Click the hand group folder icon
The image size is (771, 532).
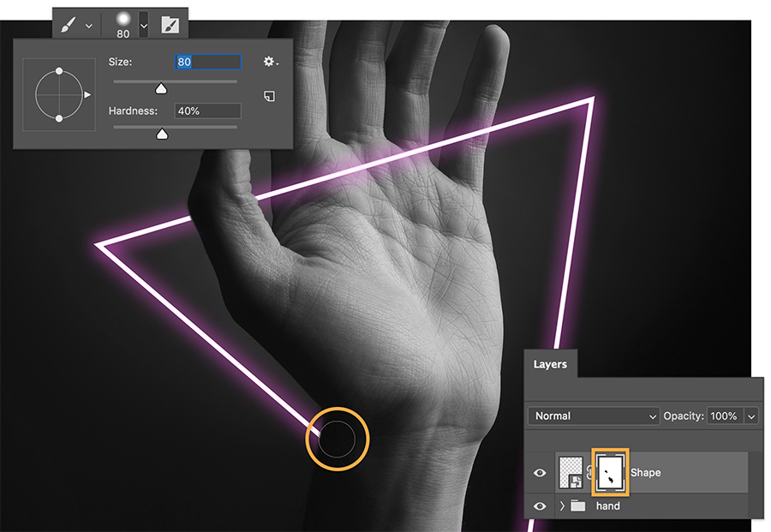point(579,505)
